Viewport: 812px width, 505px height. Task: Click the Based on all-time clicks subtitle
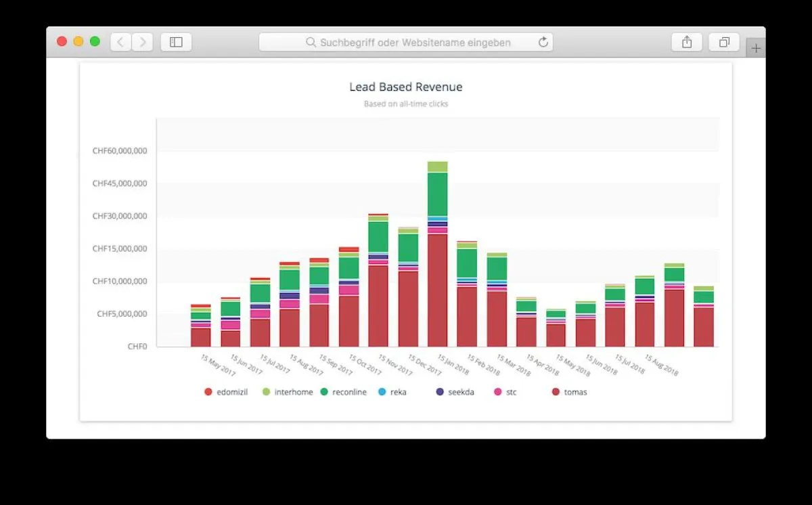click(x=405, y=104)
